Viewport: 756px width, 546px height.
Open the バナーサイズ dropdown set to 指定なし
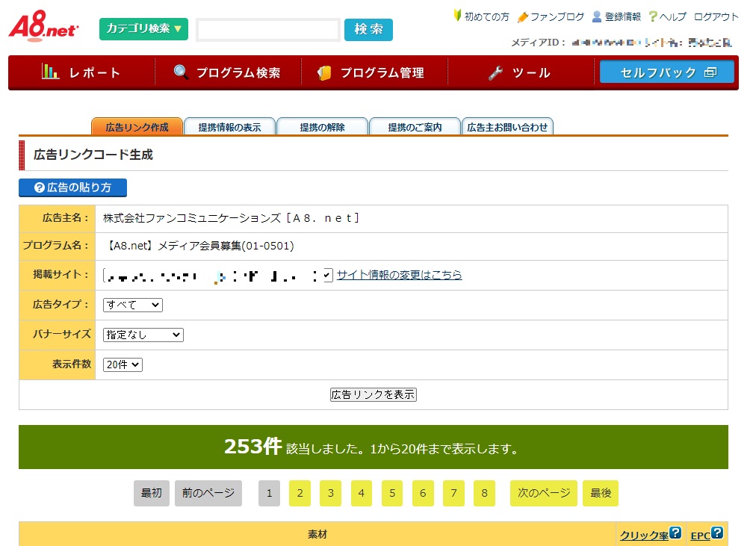point(143,335)
